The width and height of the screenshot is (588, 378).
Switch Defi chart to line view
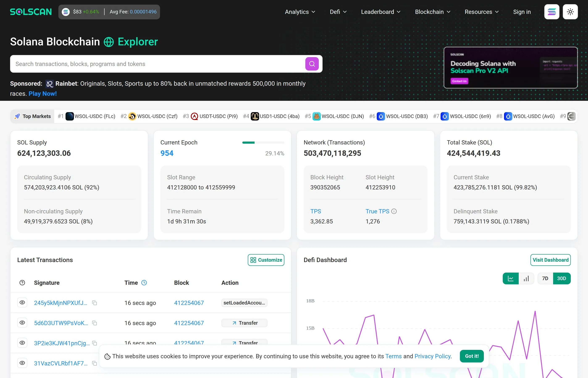coord(511,279)
